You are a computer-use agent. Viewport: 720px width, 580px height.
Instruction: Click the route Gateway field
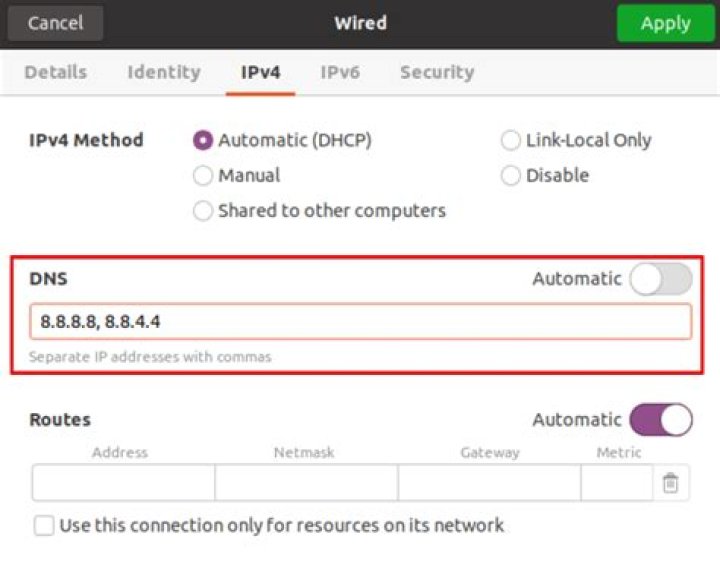[489, 483]
